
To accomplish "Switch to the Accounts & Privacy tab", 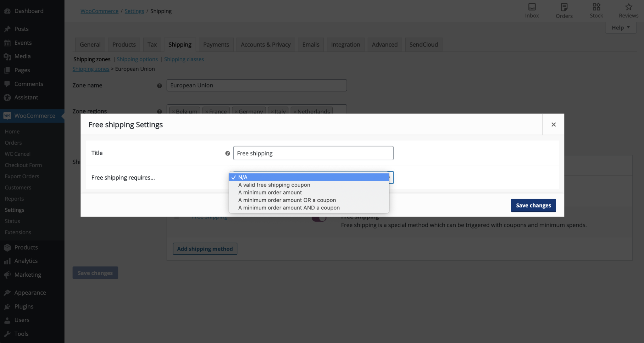I will [x=265, y=44].
